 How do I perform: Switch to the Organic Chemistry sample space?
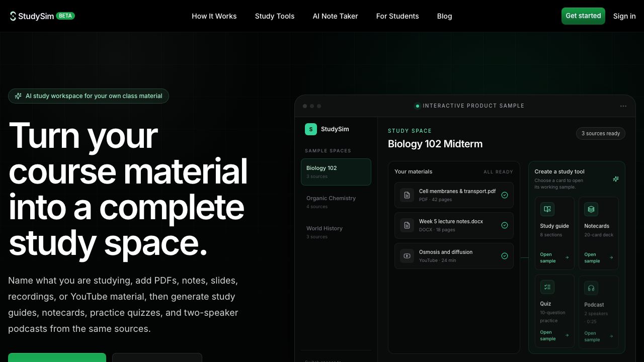[x=336, y=202]
